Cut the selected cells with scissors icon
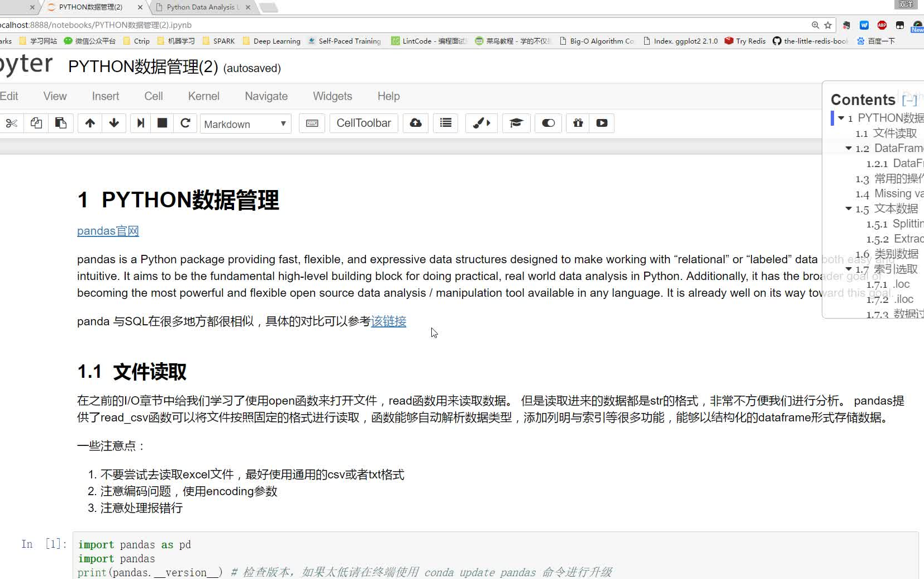The width and height of the screenshot is (924, 579). [x=12, y=124]
